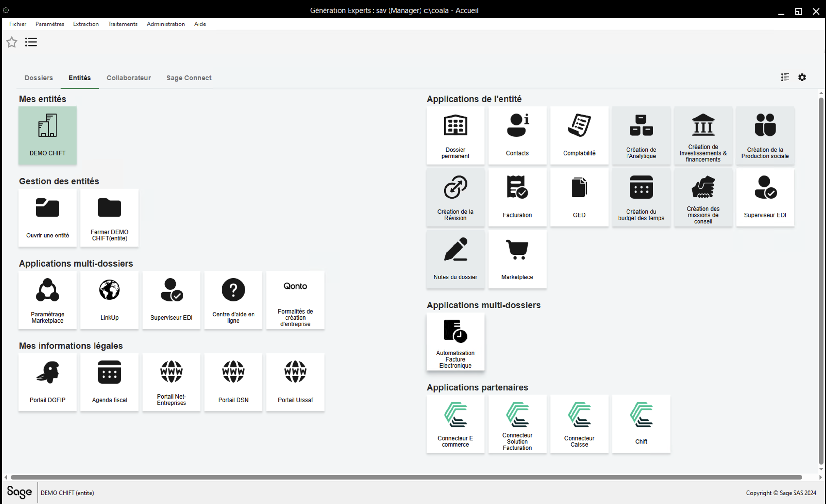Screen dimensions: 826x504
Task: Open the Aide menu
Action: pyautogui.click(x=200, y=24)
